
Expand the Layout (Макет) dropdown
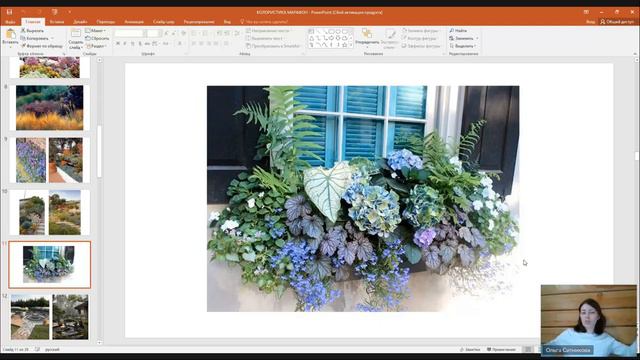pos(96,31)
